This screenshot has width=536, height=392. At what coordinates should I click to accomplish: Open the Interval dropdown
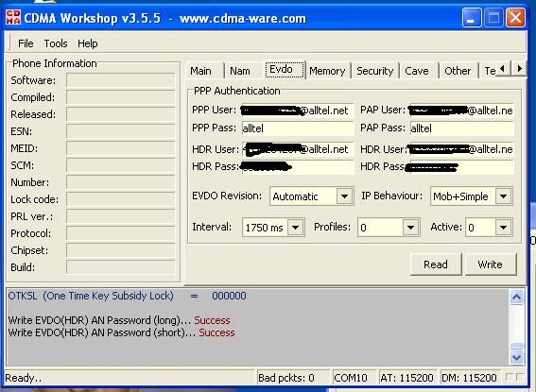296,228
